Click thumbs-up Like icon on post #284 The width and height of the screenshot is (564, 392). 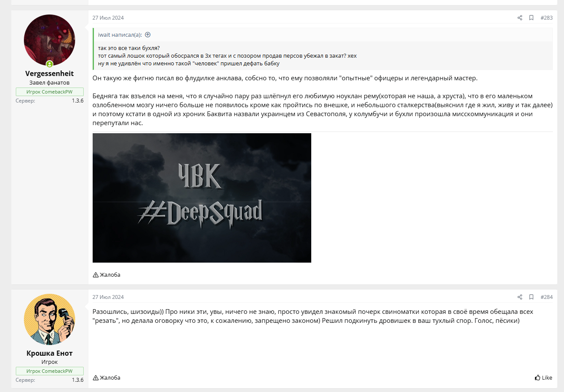pyautogui.click(x=537, y=378)
